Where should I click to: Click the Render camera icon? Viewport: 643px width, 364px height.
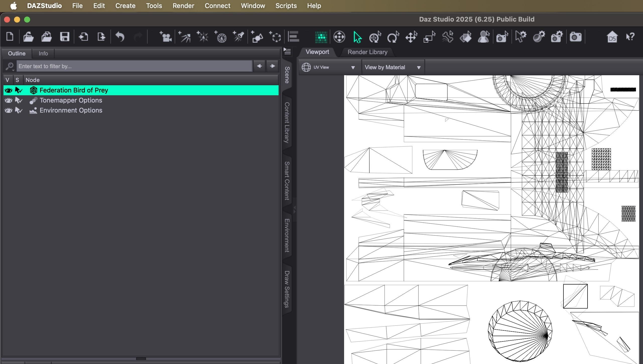(575, 37)
